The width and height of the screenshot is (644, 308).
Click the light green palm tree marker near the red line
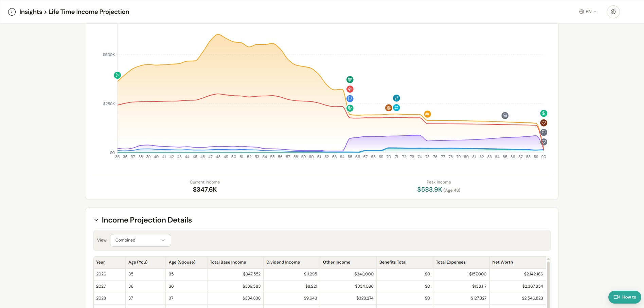pos(350,108)
